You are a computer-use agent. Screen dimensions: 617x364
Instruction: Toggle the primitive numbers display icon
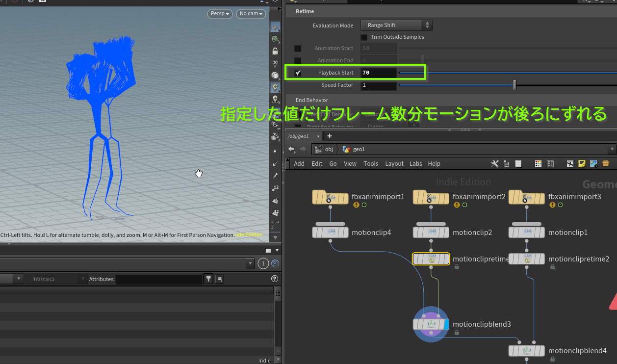[275, 212]
